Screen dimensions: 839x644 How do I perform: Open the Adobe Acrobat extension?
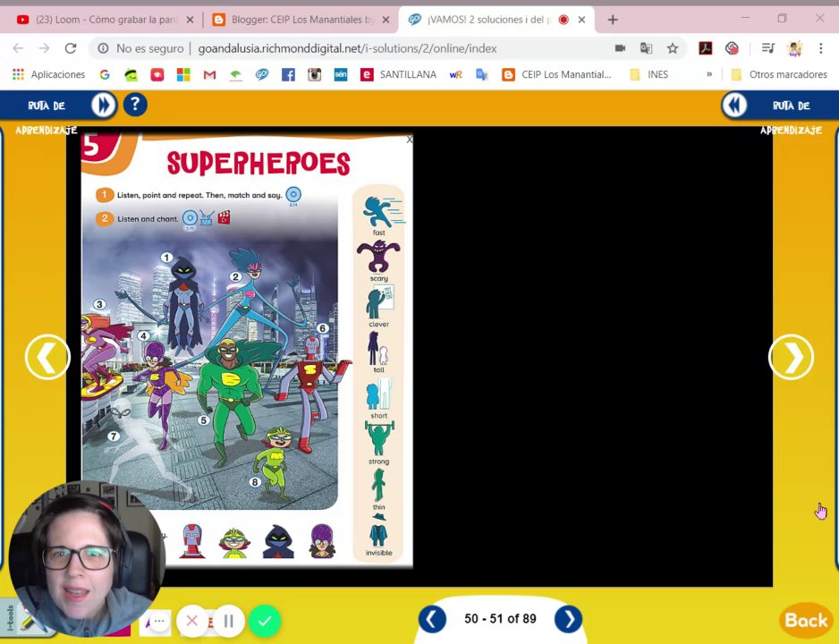706,48
